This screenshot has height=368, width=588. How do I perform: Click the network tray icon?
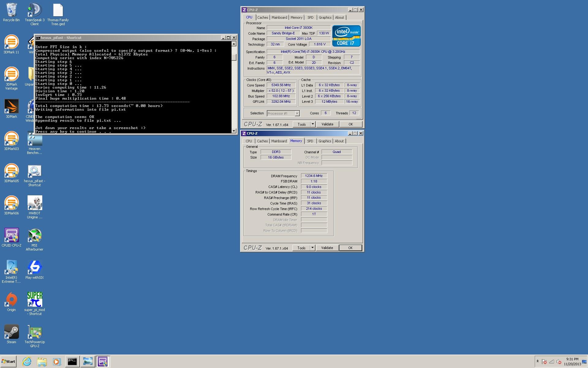coord(552,362)
